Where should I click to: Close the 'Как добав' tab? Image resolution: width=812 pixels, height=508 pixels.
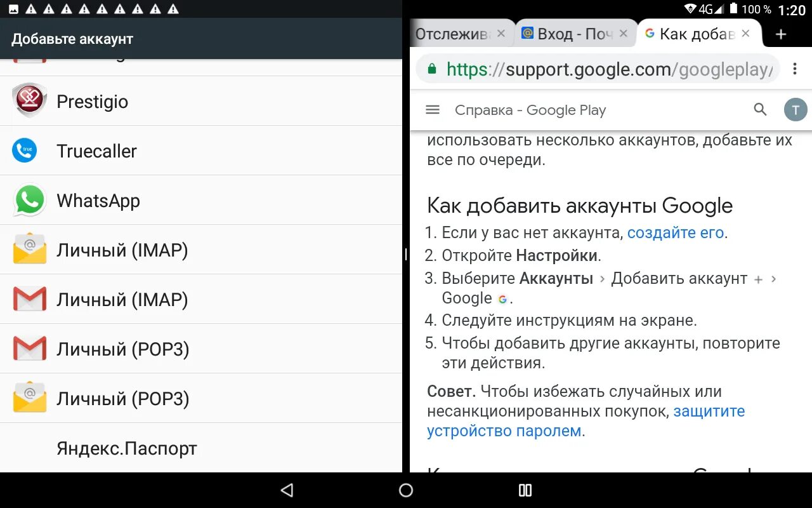[x=746, y=34]
